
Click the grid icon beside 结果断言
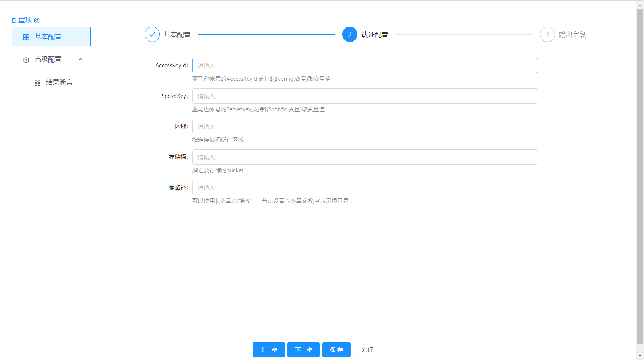click(37, 83)
